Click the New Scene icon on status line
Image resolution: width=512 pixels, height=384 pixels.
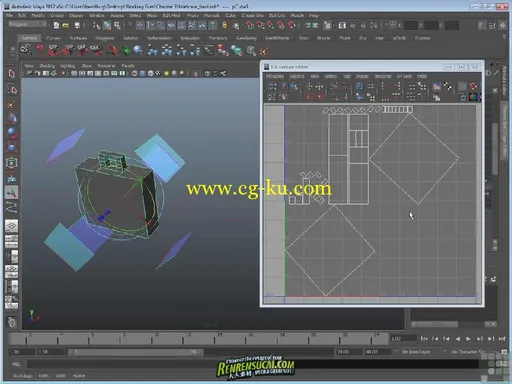point(56,25)
